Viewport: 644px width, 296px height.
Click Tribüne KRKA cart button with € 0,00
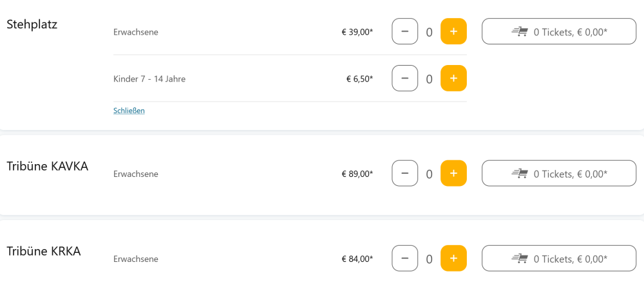tap(558, 259)
